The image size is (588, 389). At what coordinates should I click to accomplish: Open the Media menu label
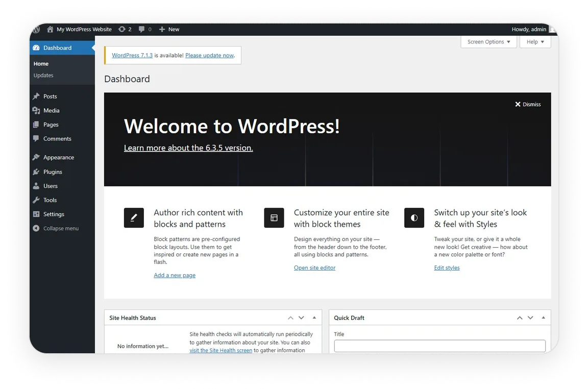(x=52, y=110)
